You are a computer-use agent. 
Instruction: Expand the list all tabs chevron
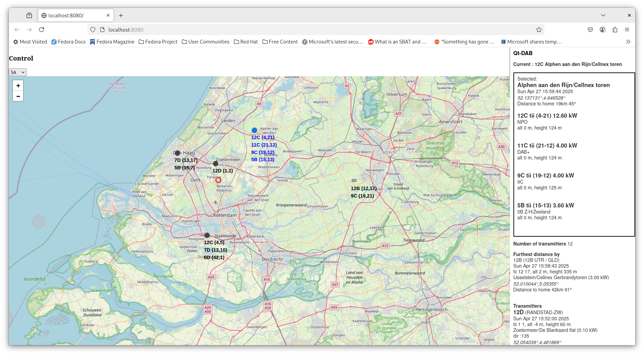(x=603, y=15)
